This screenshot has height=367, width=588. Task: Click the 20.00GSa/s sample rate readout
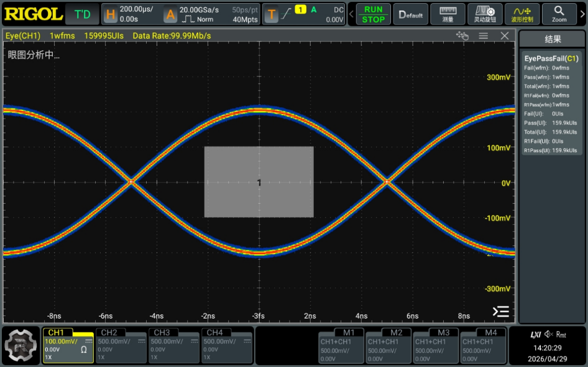[199, 10]
